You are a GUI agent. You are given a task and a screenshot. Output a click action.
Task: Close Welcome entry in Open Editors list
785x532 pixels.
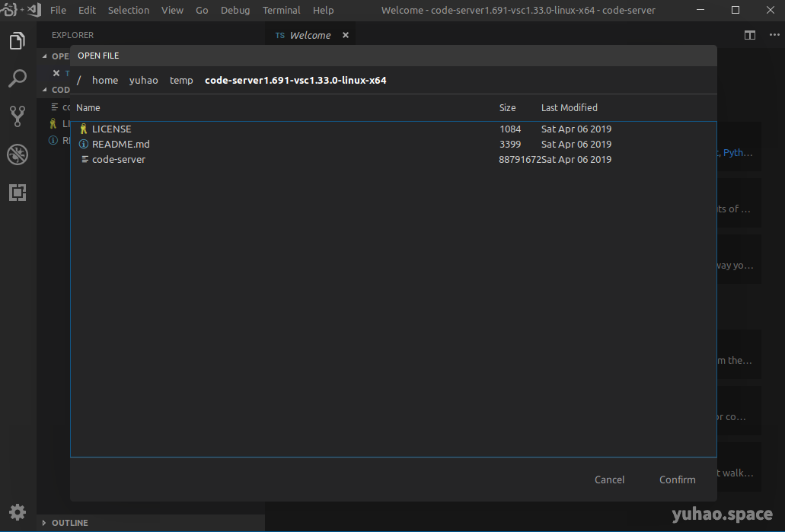(56, 73)
